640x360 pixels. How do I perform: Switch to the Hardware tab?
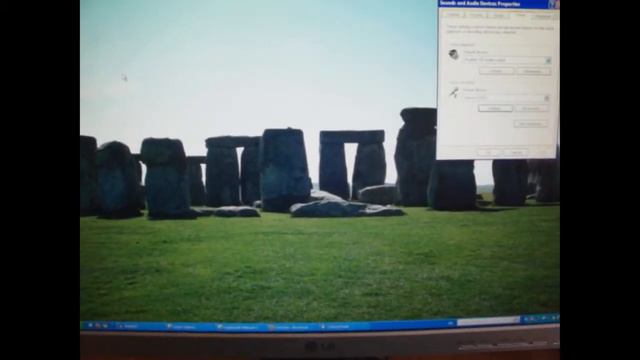point(543,16)
